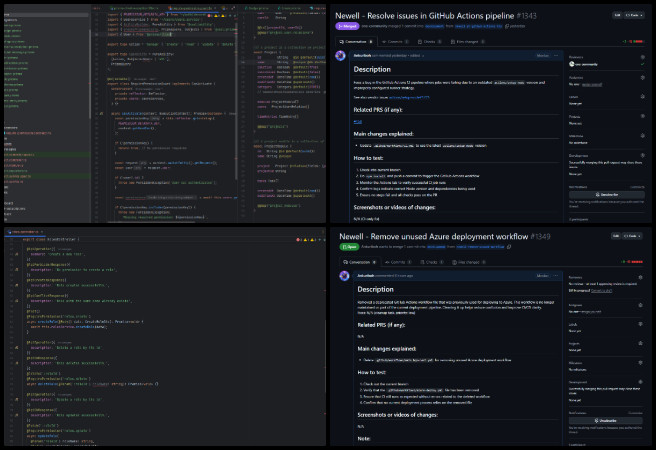Open the base branch link on PR #1343
The height and width of the screenshot is (450, 656).
(x=434, y=26)
